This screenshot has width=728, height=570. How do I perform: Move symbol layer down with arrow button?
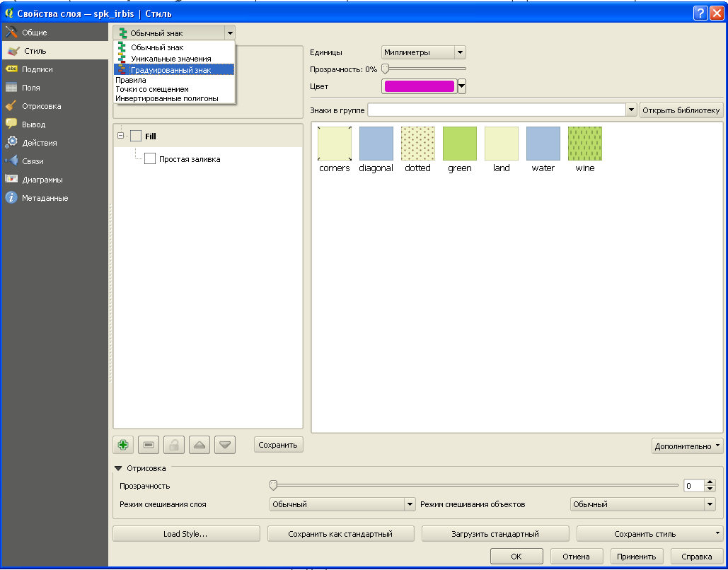point(225,445)
